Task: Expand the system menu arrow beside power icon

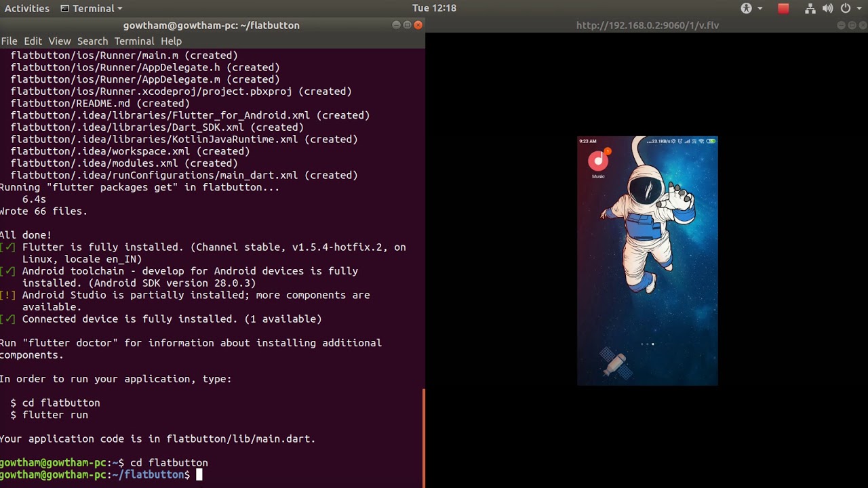Action: 859,9
